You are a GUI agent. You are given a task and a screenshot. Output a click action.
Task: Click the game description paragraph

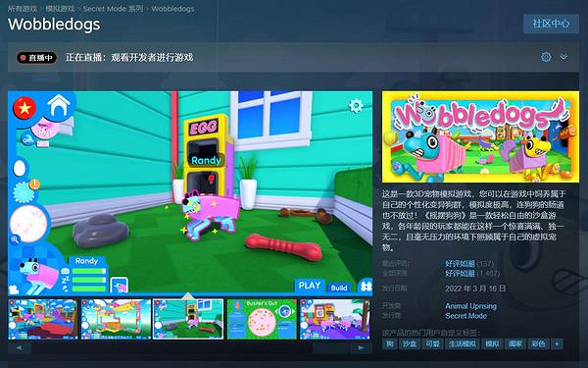[x=474, y=221]
